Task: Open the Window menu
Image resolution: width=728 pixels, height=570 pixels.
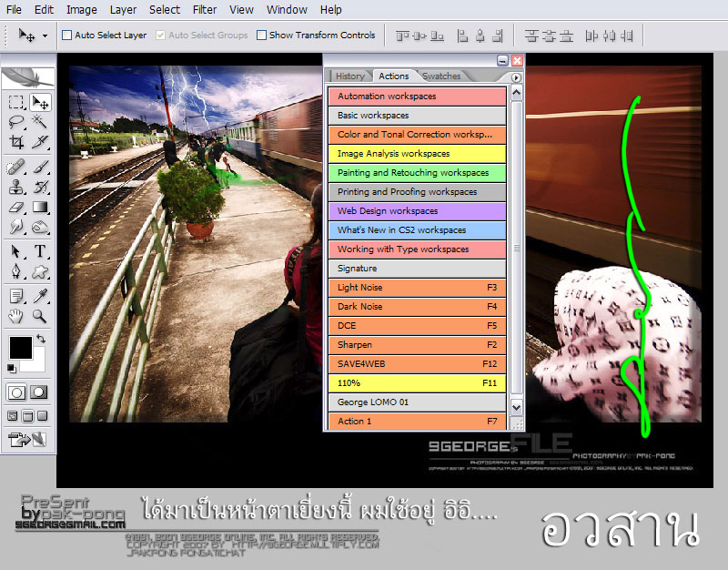Action: tap(287, 9)
